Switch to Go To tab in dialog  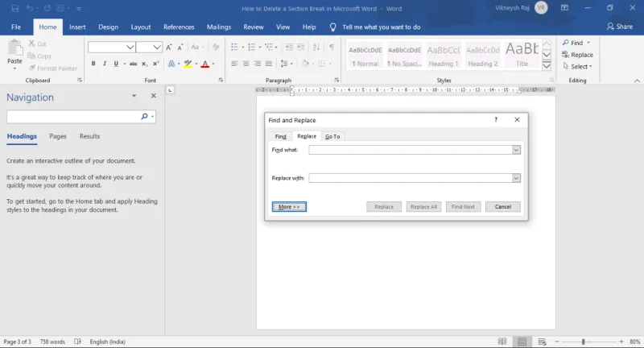pyautogui.click(x=332, y=136)
